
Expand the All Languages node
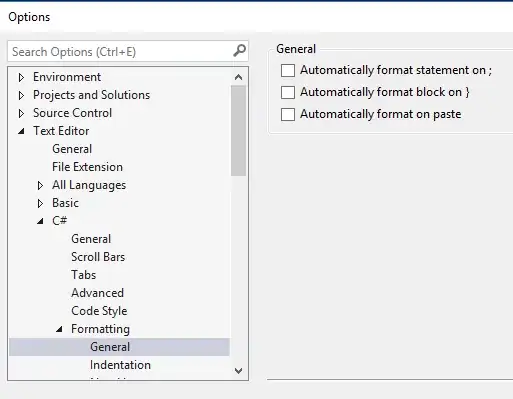click(40, 185)
